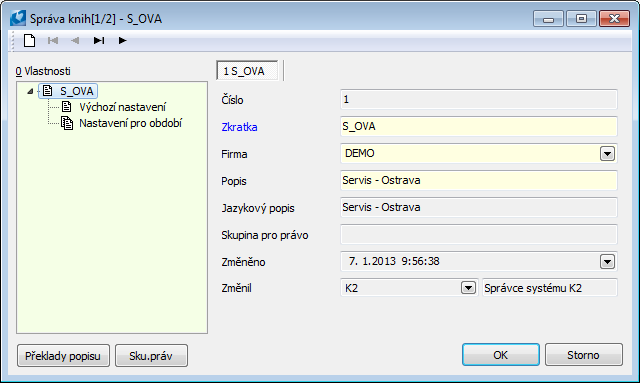Open the Firma dropdown
This screenshot has height=383, width=640.
pyautogui.click(x=607, y=154)
